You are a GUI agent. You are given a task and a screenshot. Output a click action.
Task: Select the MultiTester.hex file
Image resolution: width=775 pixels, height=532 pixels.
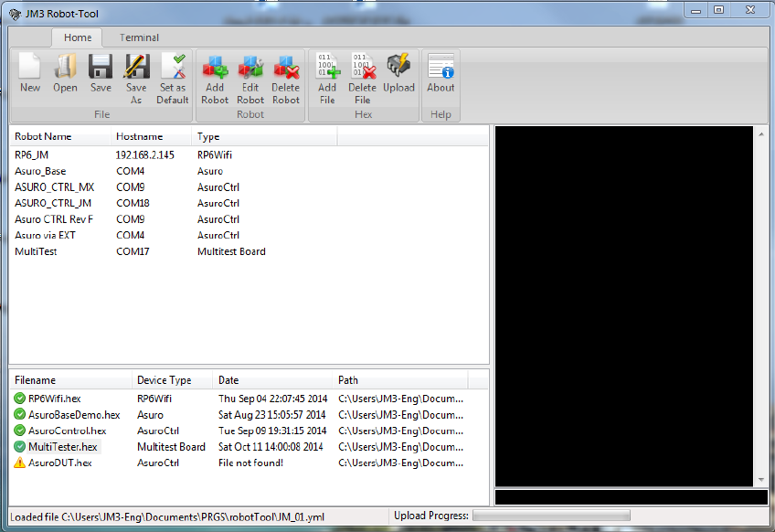(63, 446)
